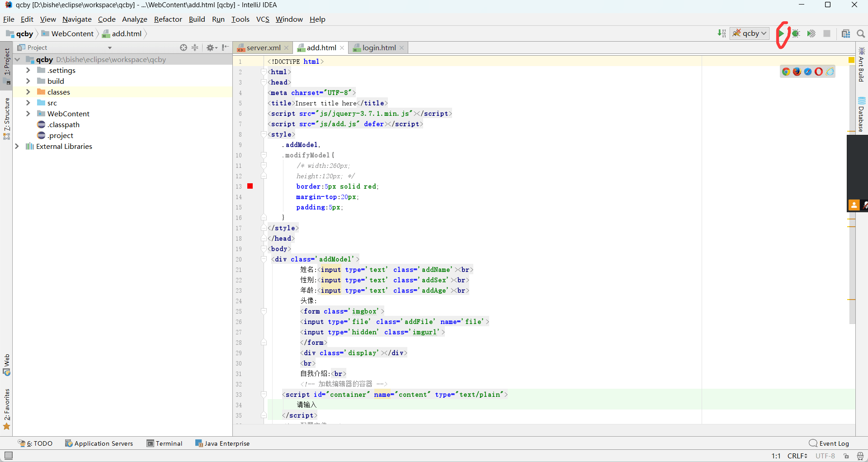The width and height of the screenshot is (868, 462).
Task: Click add.html breadcrumb in navigation bar
Action: [x=122, y=33]
